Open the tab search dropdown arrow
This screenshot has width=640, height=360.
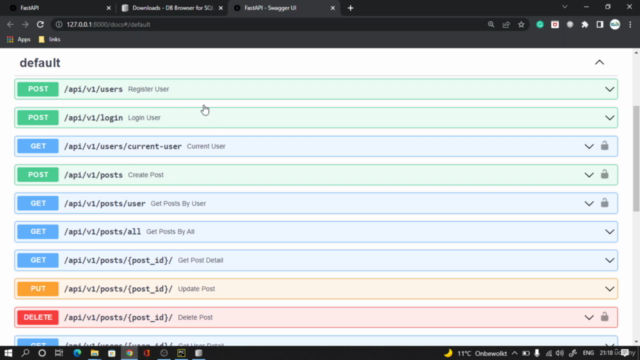point(564,7)
